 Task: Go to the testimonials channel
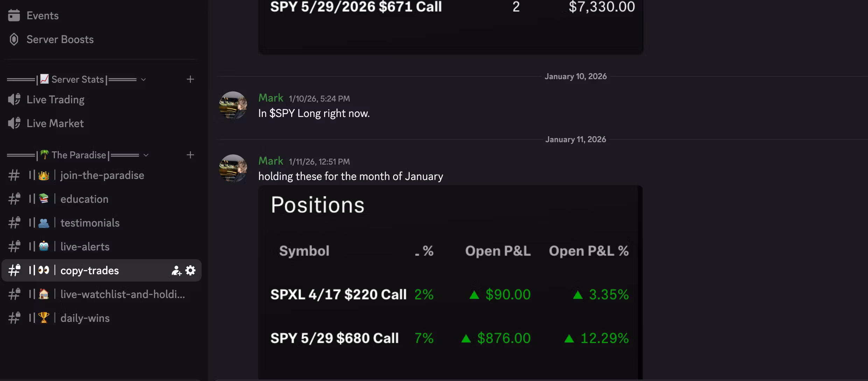[x=90, y=223]
